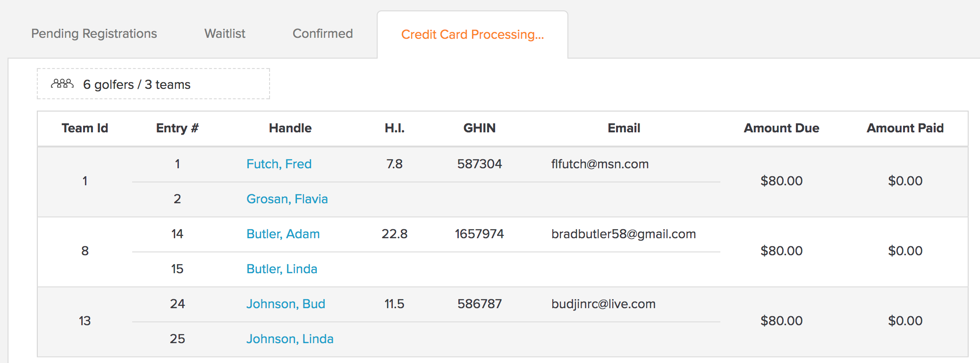The image size is (980, 363).
Task: Click the flfutch@msn.com email cell
Action: 600,164
